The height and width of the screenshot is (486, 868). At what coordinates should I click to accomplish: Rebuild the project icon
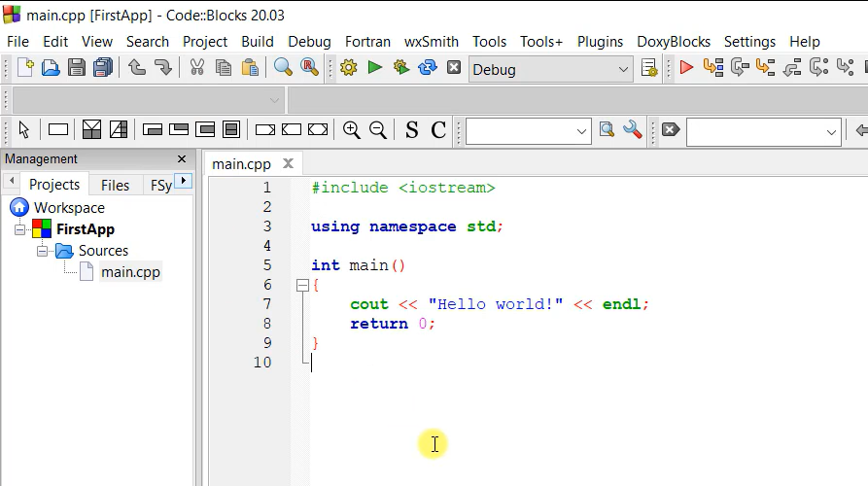pyautogui.click(x=428, y=68)
